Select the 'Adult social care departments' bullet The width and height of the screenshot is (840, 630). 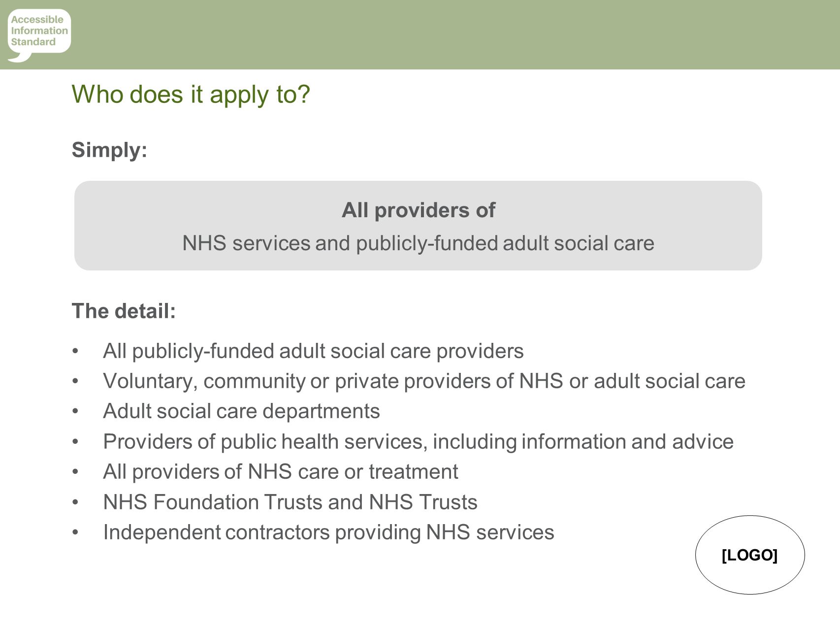(241, 411)
